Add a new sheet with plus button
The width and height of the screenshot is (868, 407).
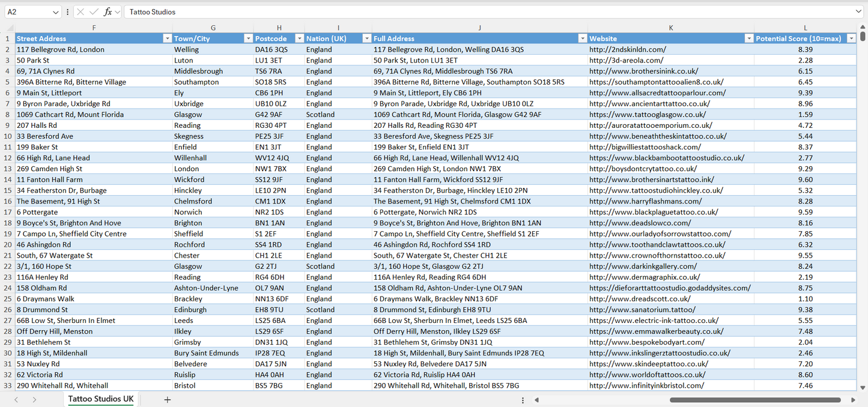point(168,399)
